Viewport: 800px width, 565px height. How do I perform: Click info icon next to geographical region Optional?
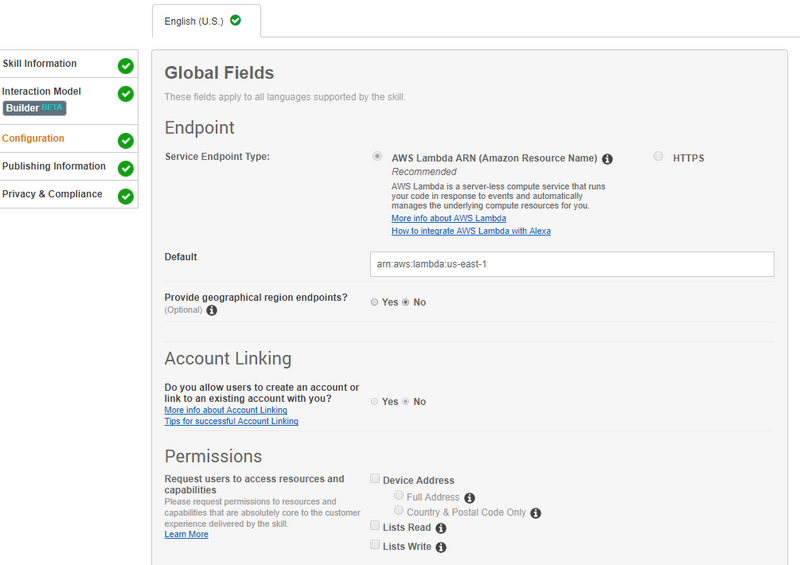[x=212, y=310]
